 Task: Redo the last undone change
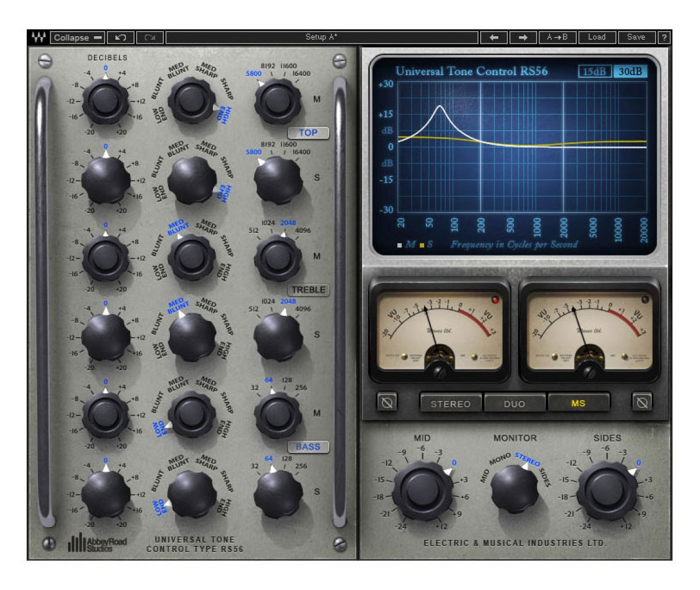click(x=150, y=37)
